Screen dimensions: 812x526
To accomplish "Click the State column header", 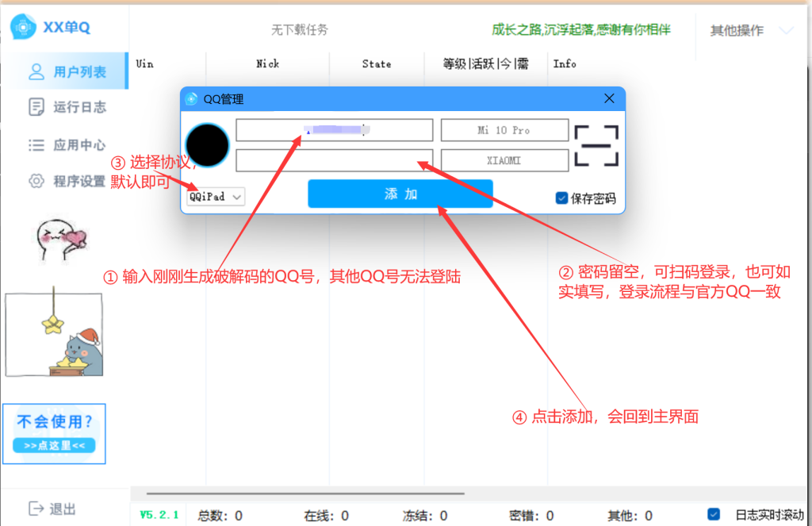I will pos(377,63).
